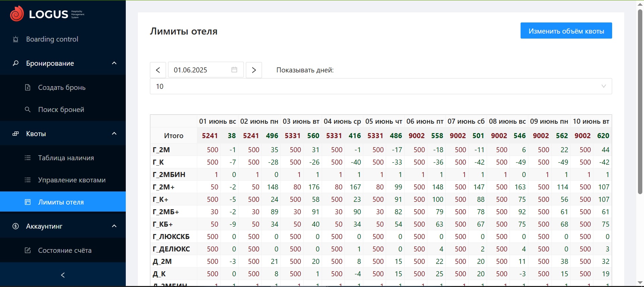Click the Поиск броней magnifier icon

(28, 110)
